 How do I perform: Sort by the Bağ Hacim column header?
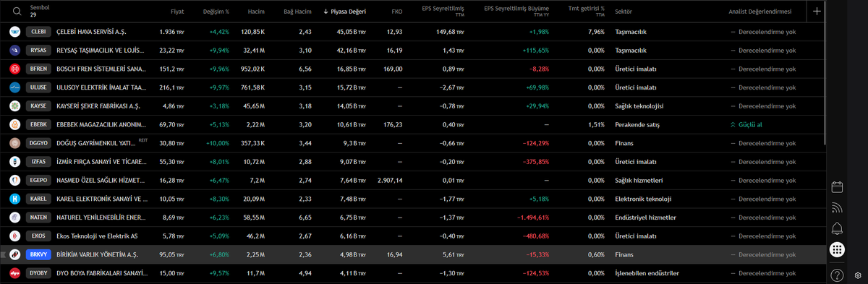[x=297, y=12]
